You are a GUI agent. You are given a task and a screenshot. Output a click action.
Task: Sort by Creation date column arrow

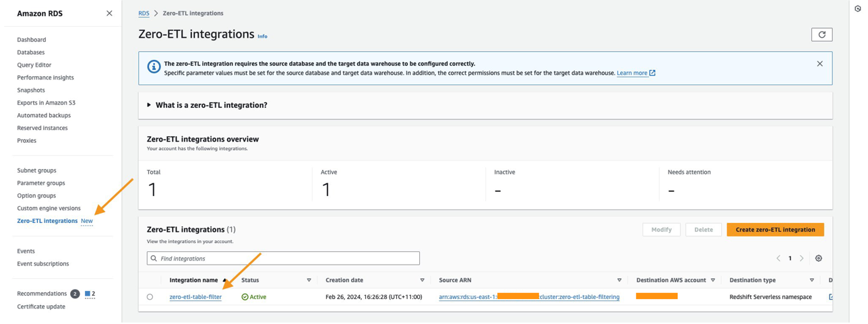(422, 280)
